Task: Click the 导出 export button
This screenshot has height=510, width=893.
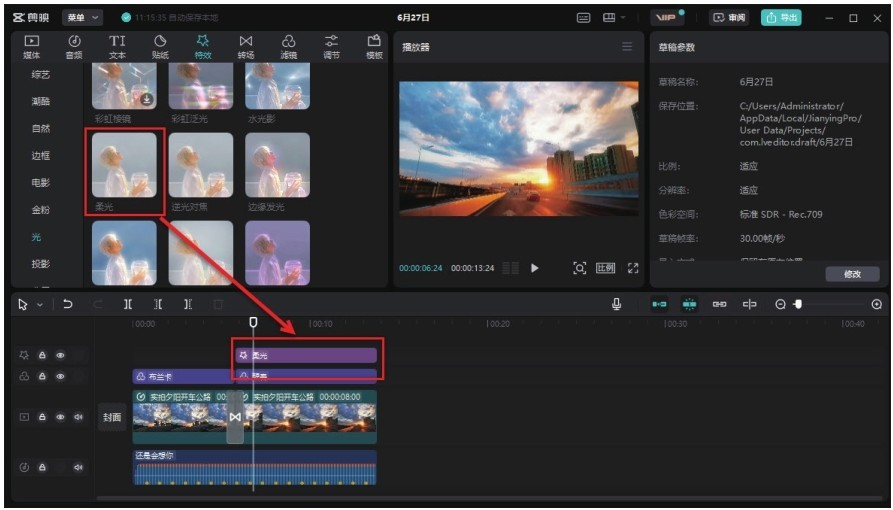Action: 781,18
